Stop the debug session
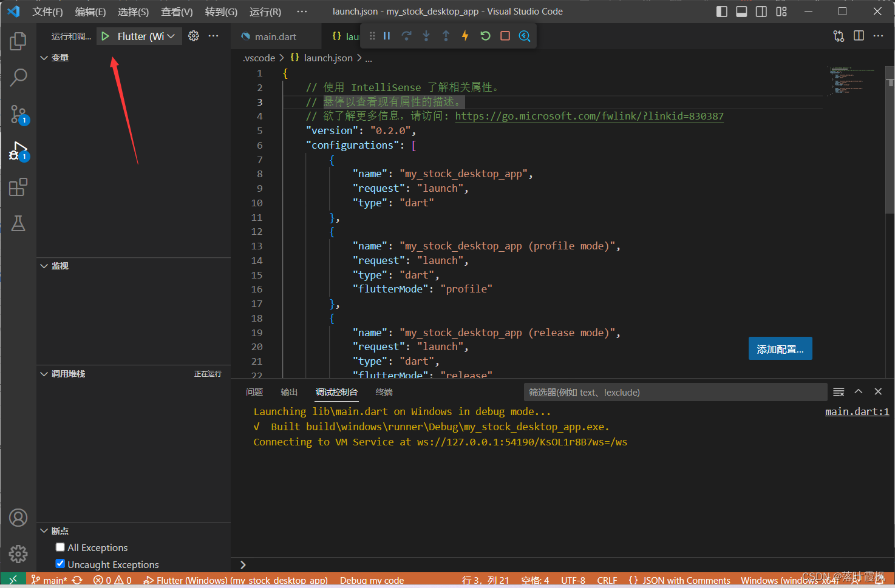The height and width of the screenshot is (588, 895). coord(505,36)
